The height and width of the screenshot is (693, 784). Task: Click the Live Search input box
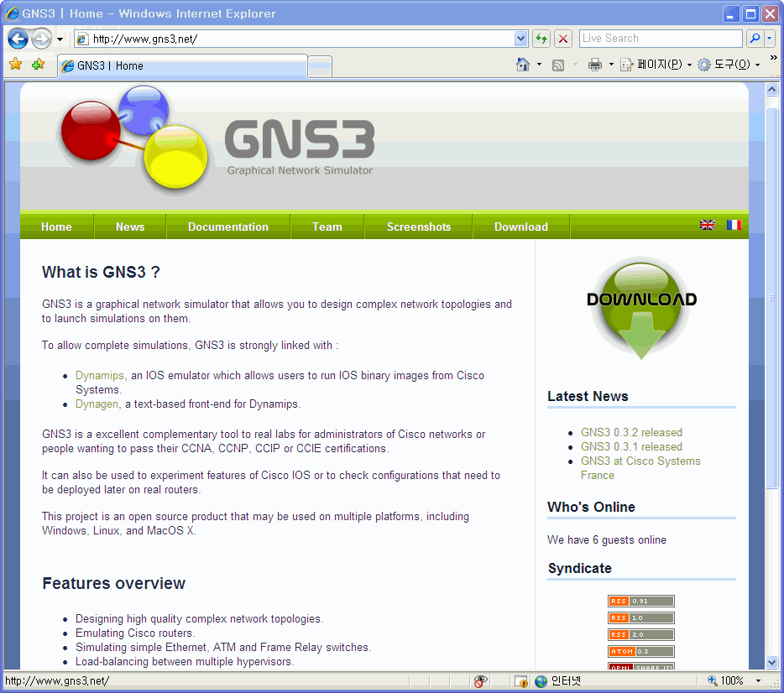661,39
